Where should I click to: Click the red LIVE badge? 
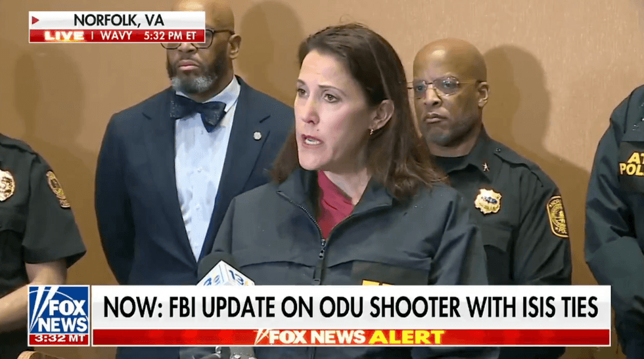point(64,35)
